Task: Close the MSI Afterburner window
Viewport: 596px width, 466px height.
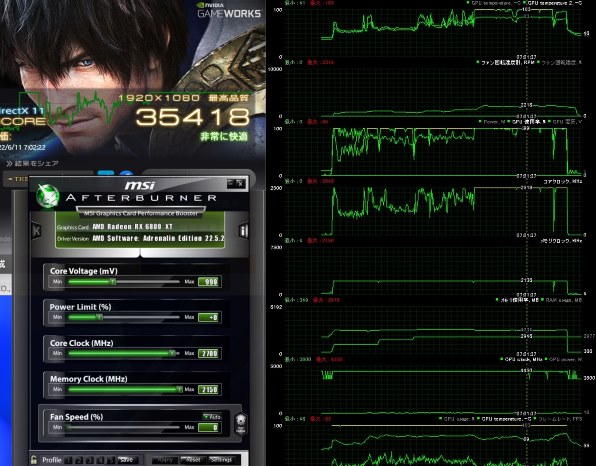Action: 240,184
